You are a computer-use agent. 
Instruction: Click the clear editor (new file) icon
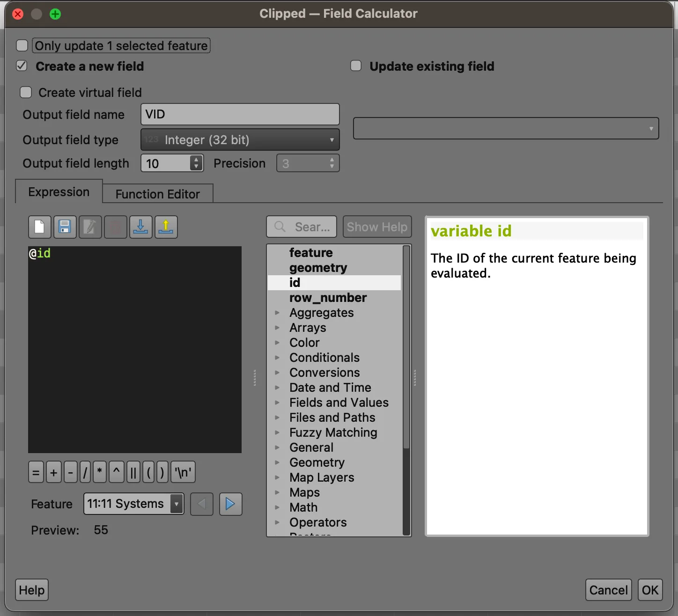point(40,227)
